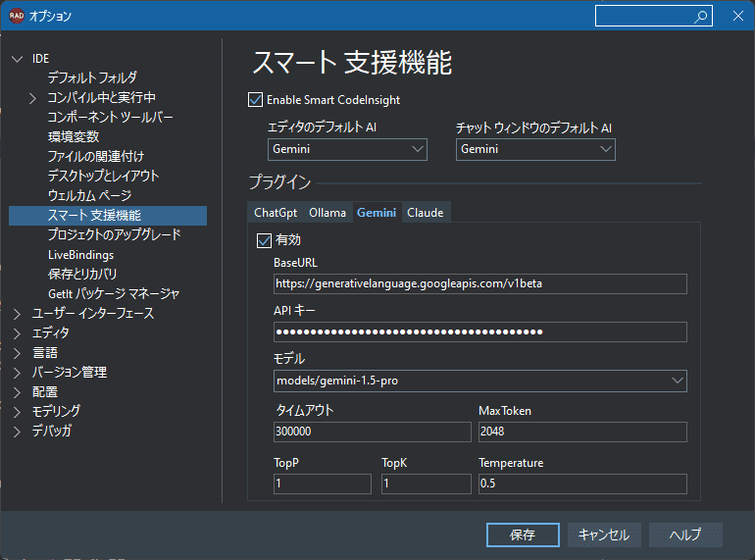
Task: Click the MaxToken field showing 2048
Action: pos(582,432)
